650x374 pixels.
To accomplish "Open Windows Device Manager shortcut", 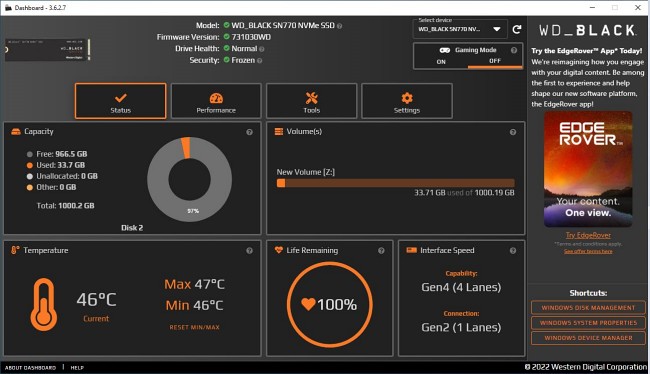I will click(588, 338).
